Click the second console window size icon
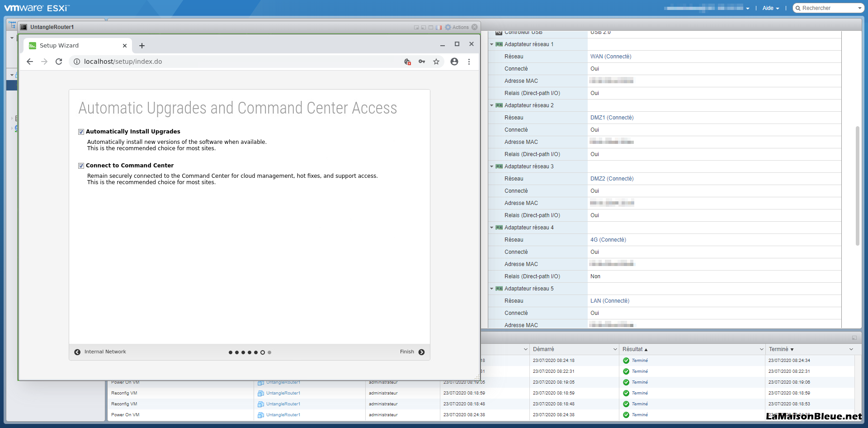This screenshot has height=428, width=868. pos(424,28)
